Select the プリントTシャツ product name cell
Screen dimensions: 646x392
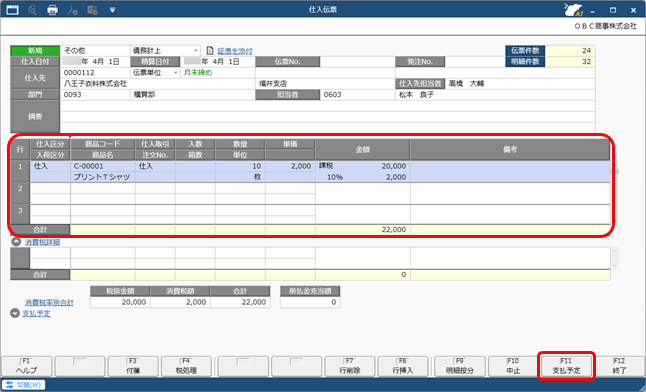pyautogui.click(x=103, y=177)
